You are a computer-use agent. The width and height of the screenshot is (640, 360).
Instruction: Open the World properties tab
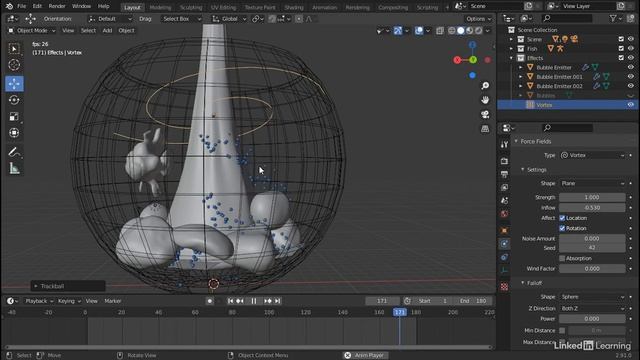tap(504, 214)
